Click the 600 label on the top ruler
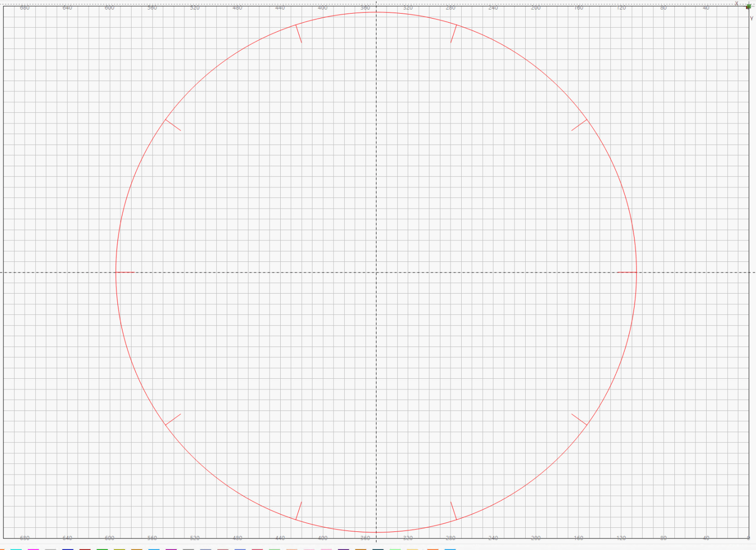 (x=109, y=8)
